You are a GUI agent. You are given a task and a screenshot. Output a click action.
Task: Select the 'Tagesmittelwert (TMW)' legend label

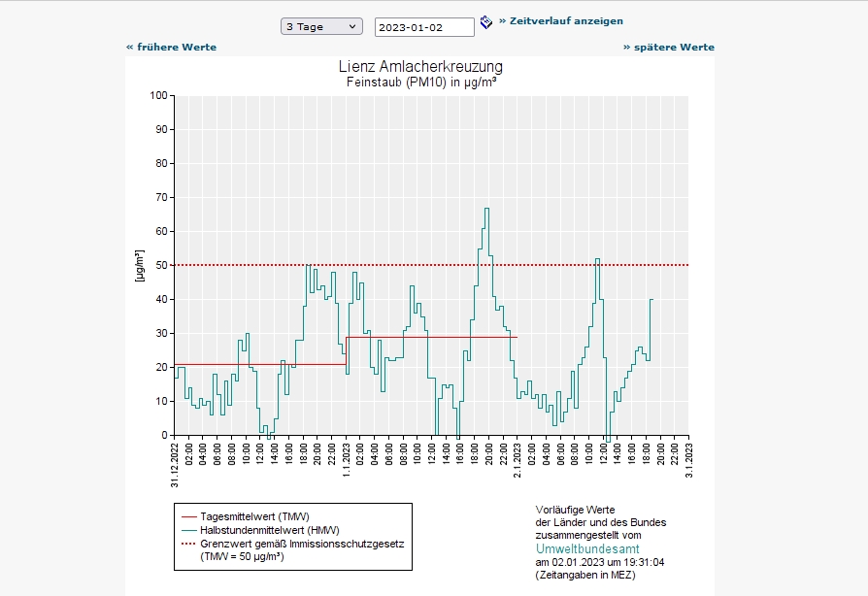[x=254, y=516]
